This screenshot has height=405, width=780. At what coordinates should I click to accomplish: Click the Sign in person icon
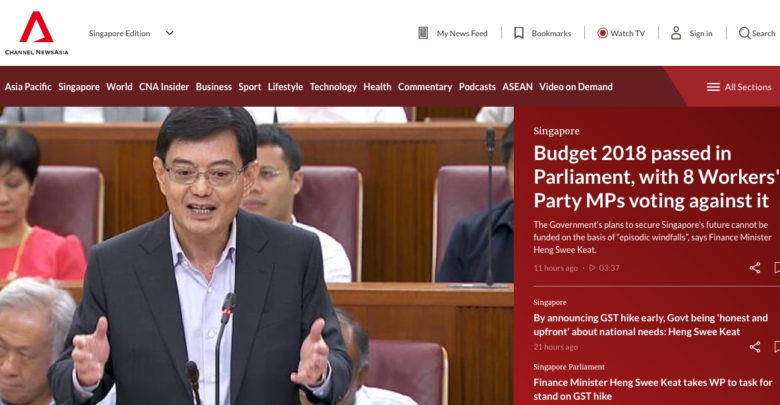[x=676, y=33]
